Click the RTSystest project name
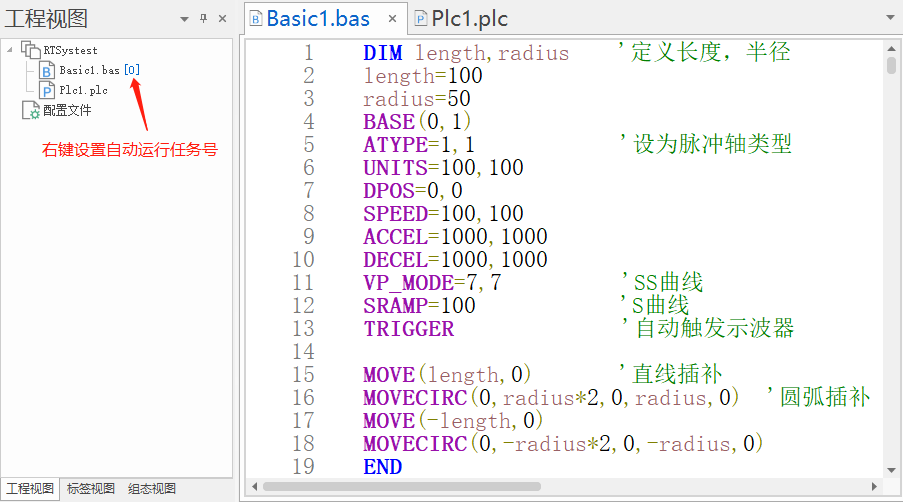Viewport: 903px width, 502px height. [70, 51]
